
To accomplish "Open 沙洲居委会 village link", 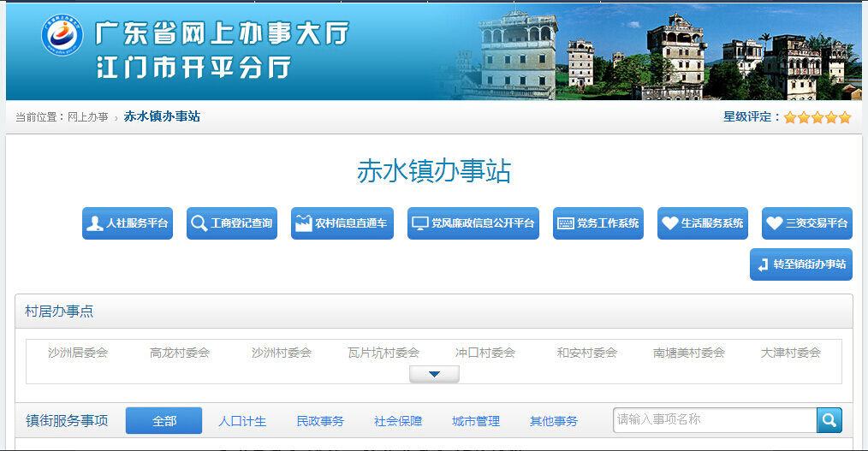I will (78, 353).
